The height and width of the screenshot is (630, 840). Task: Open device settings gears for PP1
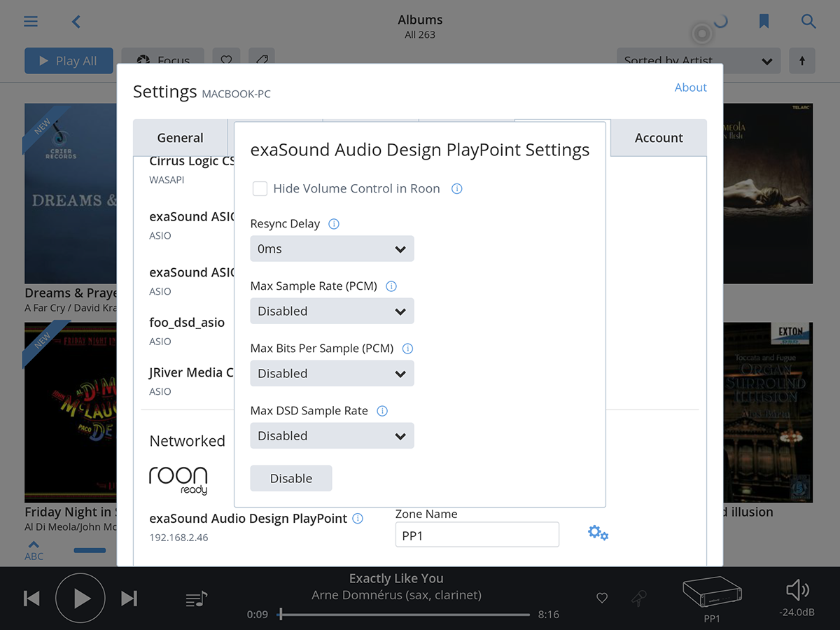(x=598, y=533)
